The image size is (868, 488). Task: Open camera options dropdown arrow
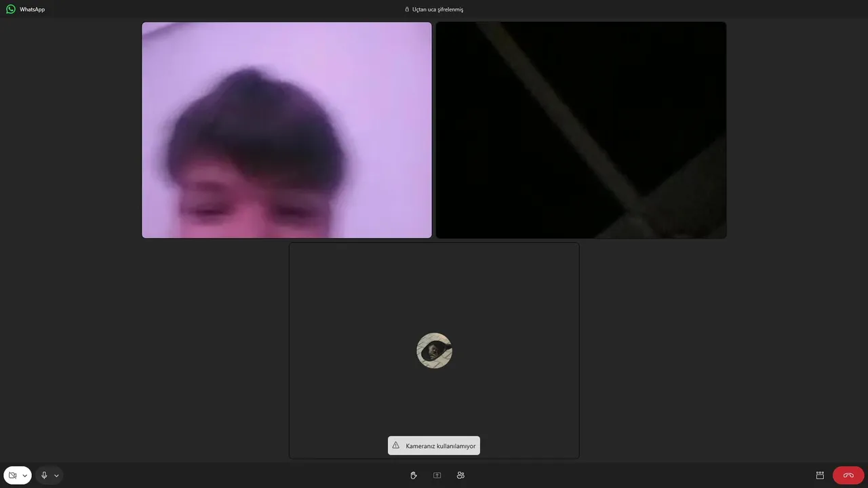point(25,476)
